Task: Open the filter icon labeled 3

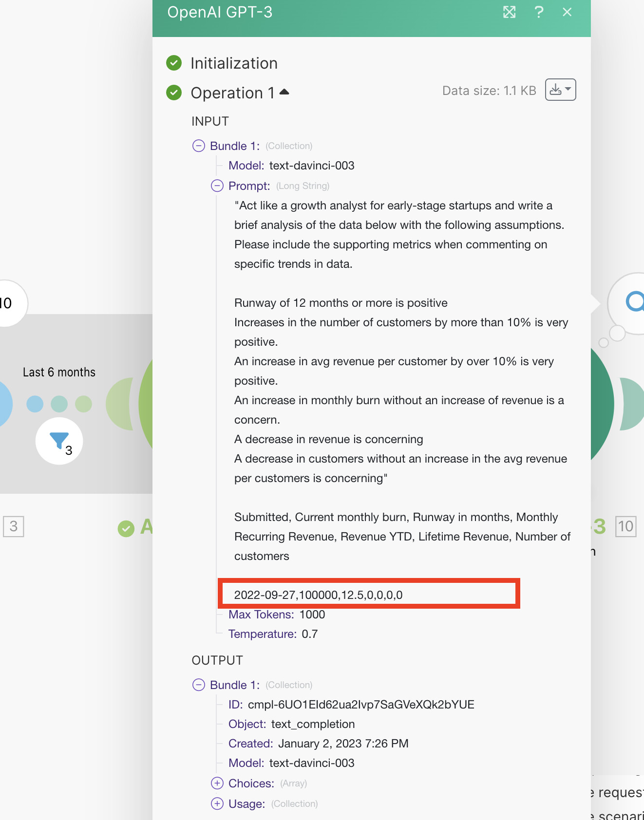Action: tap(59, 441)
